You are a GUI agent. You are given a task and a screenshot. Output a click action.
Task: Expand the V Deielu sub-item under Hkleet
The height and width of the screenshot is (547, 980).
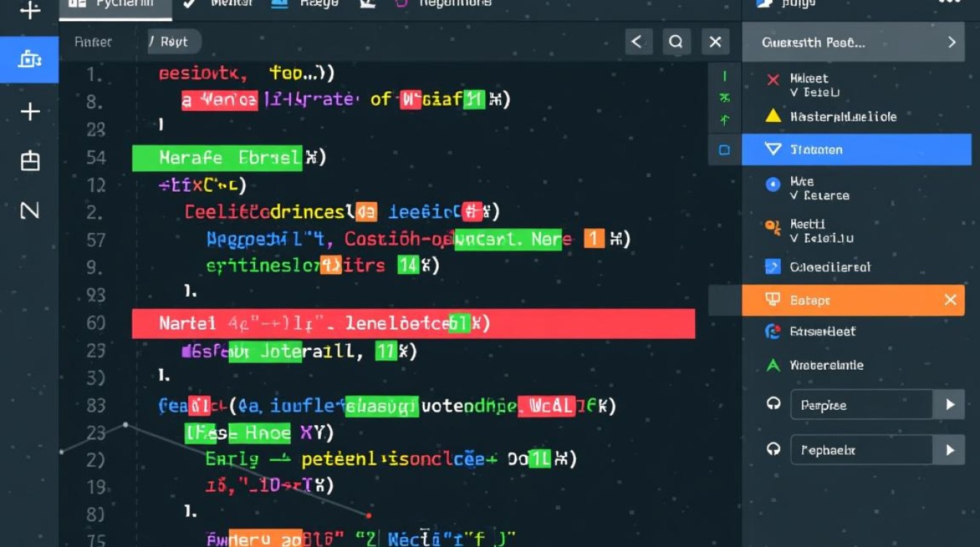815,93
